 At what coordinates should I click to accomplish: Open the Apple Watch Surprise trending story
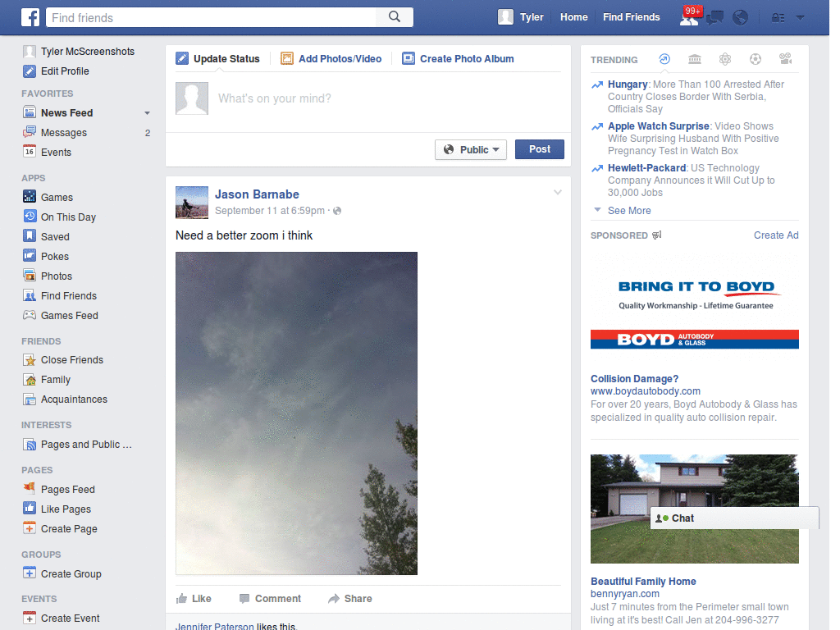(693, 138)
